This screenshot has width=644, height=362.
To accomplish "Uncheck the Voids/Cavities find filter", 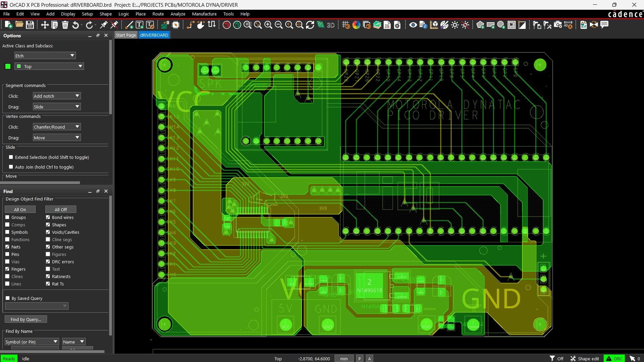I will point(48,232).
